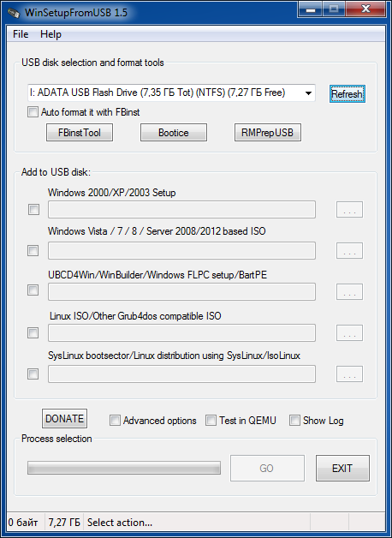This screenshot has width=392, height=538.
Task: Browse for Windows Vista/7/8 ISO file
Action: tap(349, 250)
